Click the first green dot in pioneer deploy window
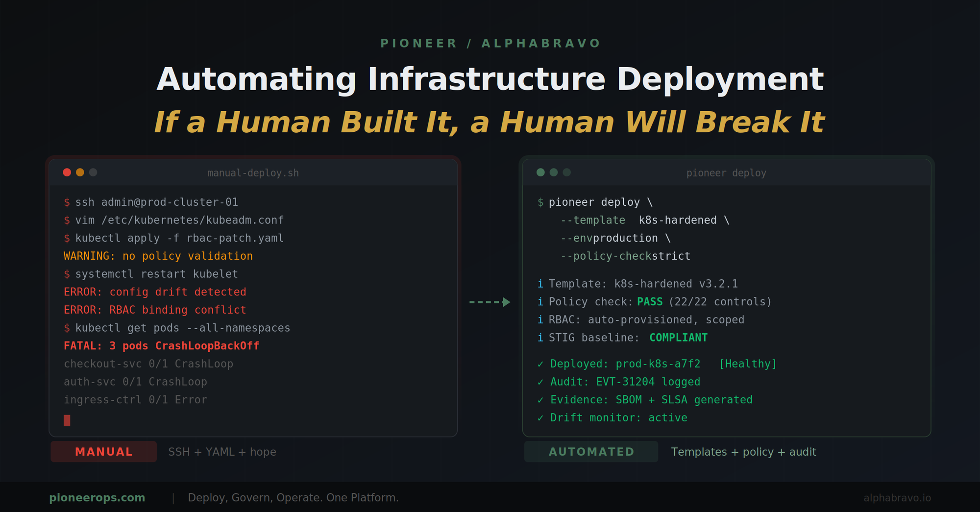Image resolution: width=980 pixels, height=512 pixels. point(540,172)
